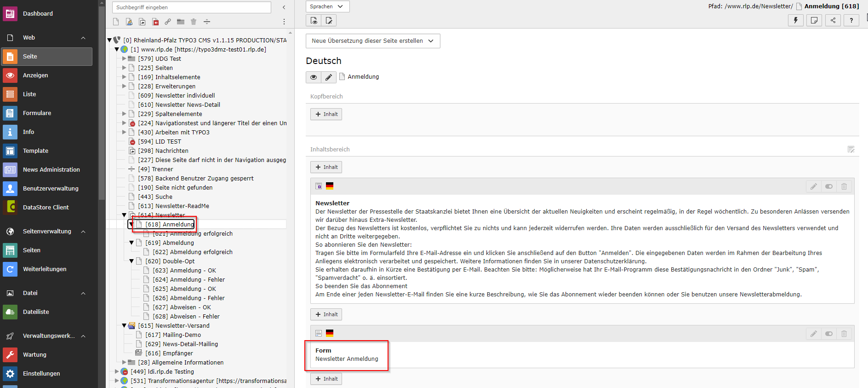Click the Weiterleitungen redirect icon
This screenshot has height=388, width=868.
point(10,269)
